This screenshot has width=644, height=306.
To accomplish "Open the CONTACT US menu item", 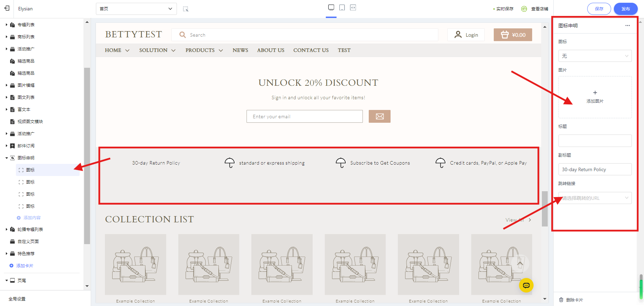I will pyautogui.click(x=311, y=50).
